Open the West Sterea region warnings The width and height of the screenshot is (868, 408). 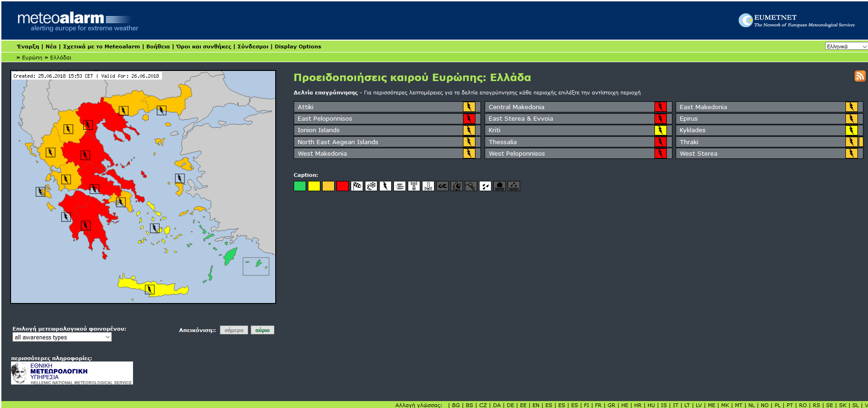pos(769,153)
